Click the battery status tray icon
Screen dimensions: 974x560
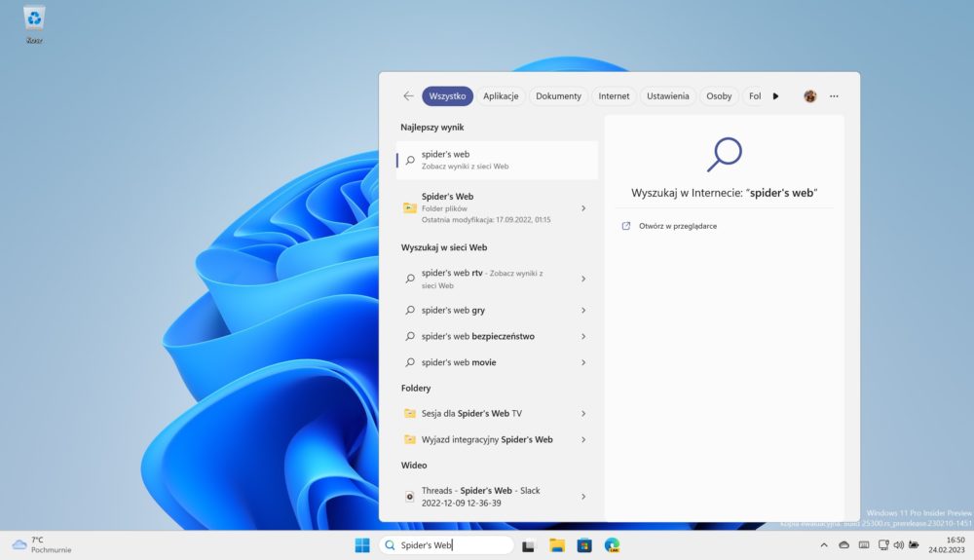[x=914, y=545]
